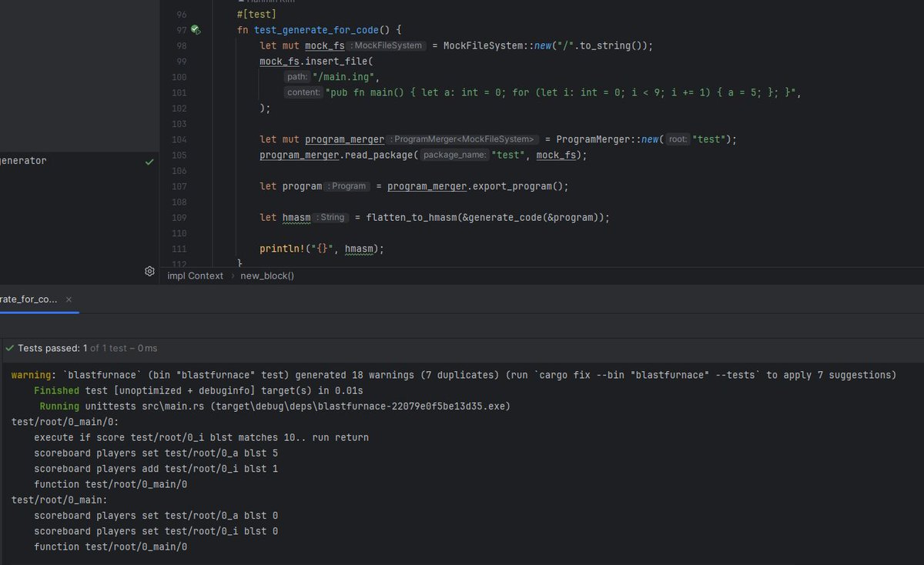Click the scoreboard set 0_a blst 0 line
Viewport: 924px width, 565px height.
pos(156,515)
